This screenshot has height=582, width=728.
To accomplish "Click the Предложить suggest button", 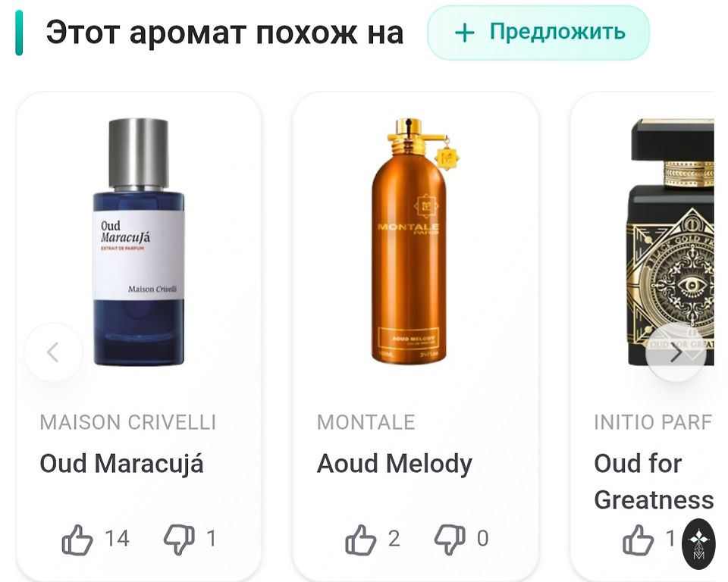I will point(538,33).
